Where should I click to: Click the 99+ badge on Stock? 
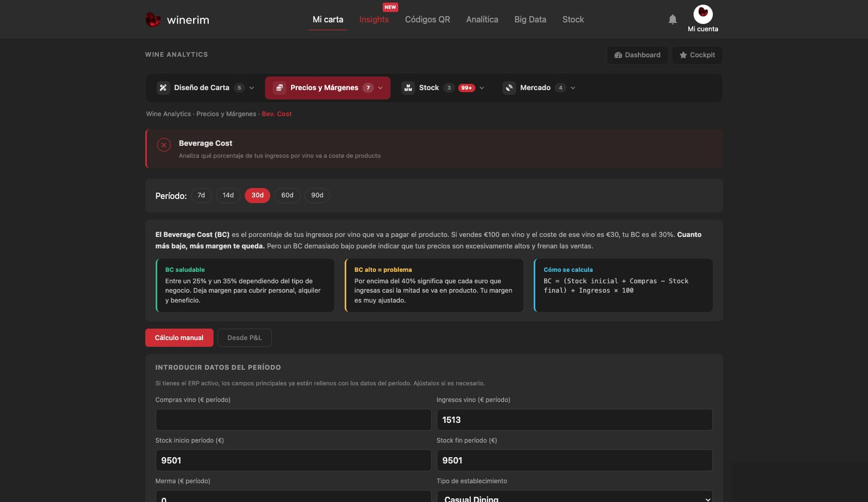click(x=467, y=88)
